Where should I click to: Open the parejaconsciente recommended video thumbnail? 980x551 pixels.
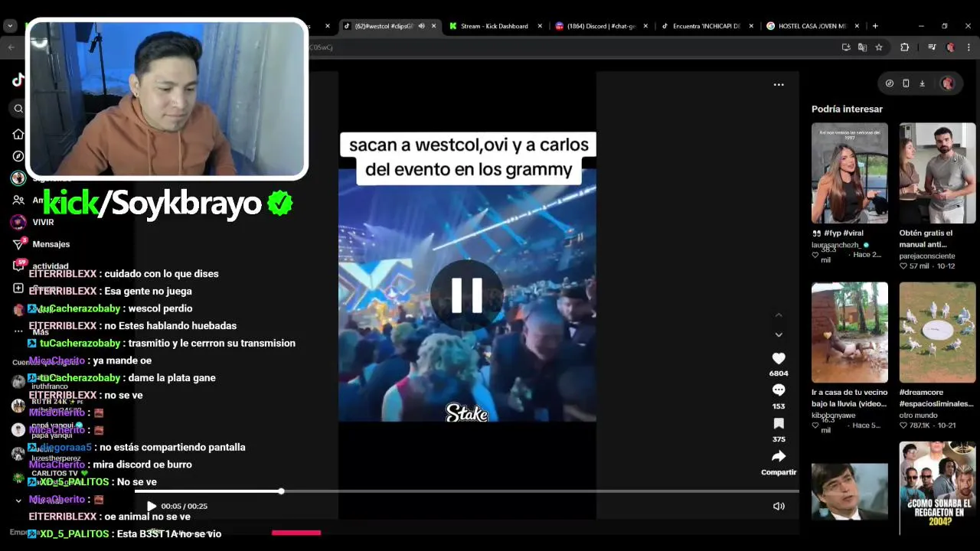tap(937, 173)
